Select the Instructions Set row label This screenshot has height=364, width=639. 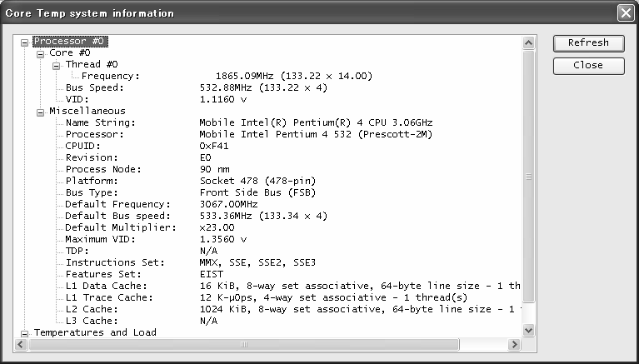[115, 262]
